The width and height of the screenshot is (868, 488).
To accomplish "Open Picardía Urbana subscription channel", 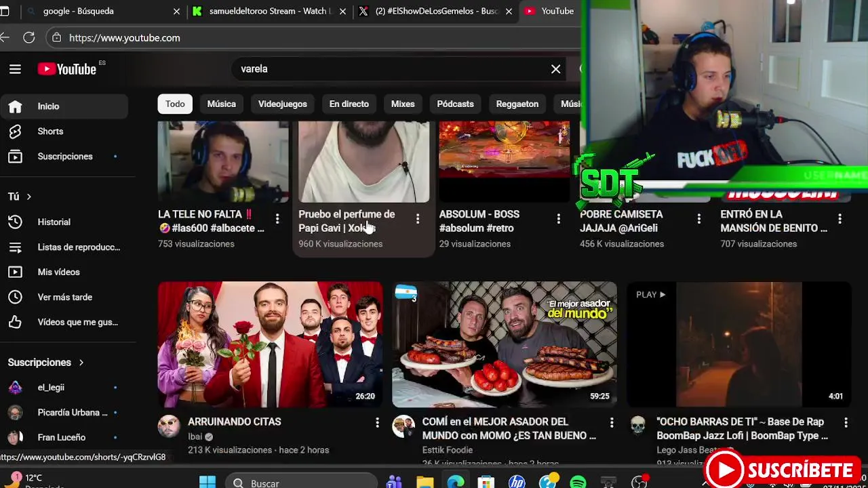I will 64,413.
